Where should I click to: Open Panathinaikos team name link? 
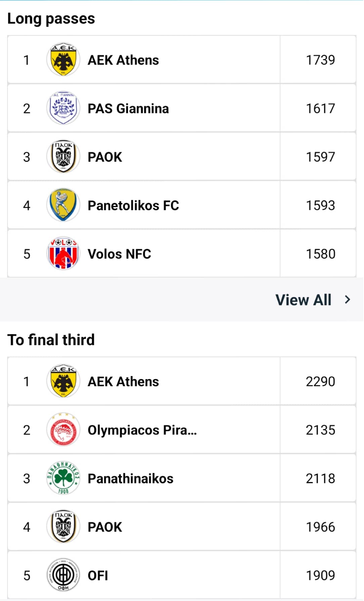coord(130,479)
